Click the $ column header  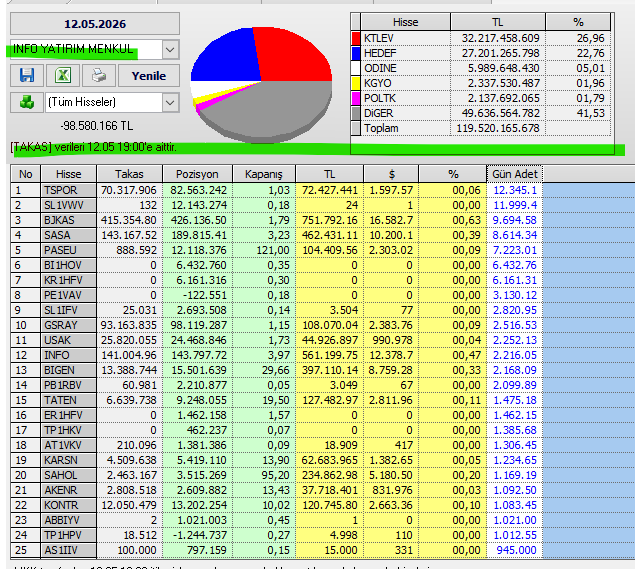pyautogui.click(x=391, y=174)
